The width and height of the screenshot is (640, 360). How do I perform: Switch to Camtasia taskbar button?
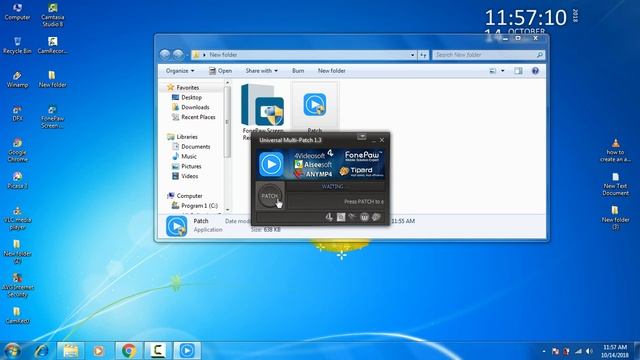(158, 350)
